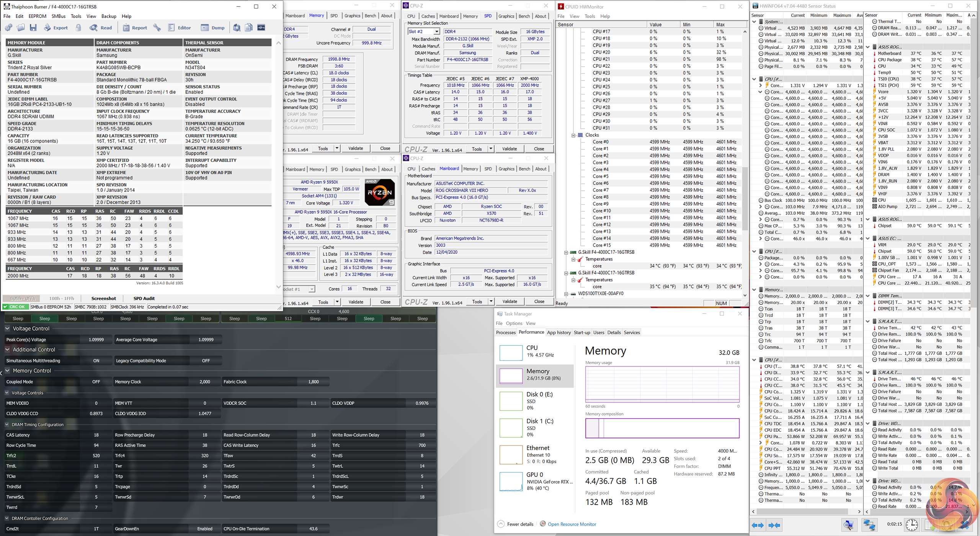Image resolution: width=980 pixels, height=536 pixels.
Task: Click the gears settings icon in Thaiphoon Burner
Action: pos(9,28)
